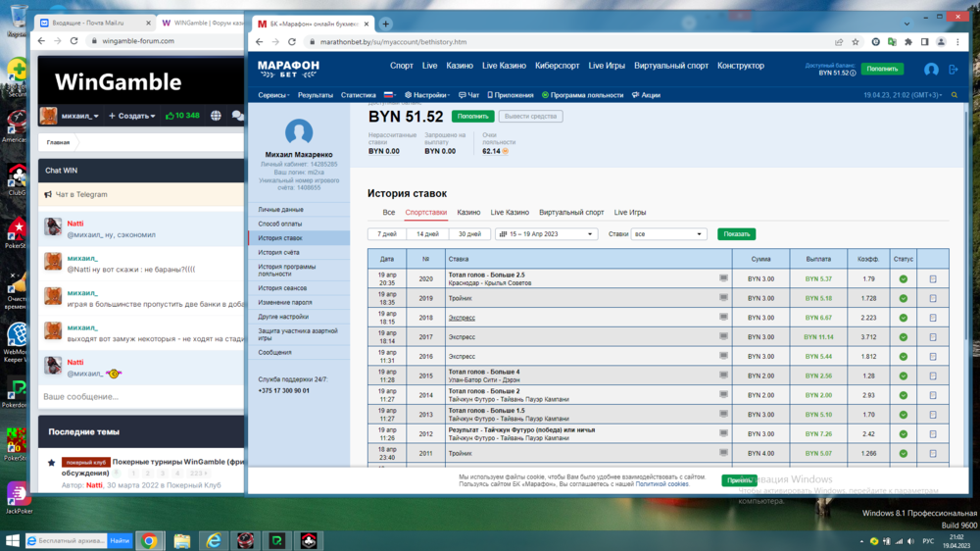Click the search magnifier in the blue toolbar
The height and width of the screenshot is (551, 980).
click(955, 95)
